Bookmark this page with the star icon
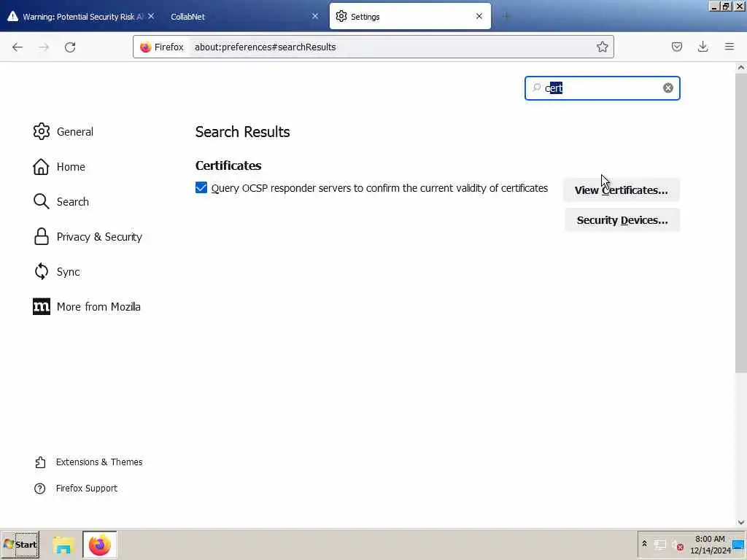This screenshot has height=560, width=747. pos(602,47)
